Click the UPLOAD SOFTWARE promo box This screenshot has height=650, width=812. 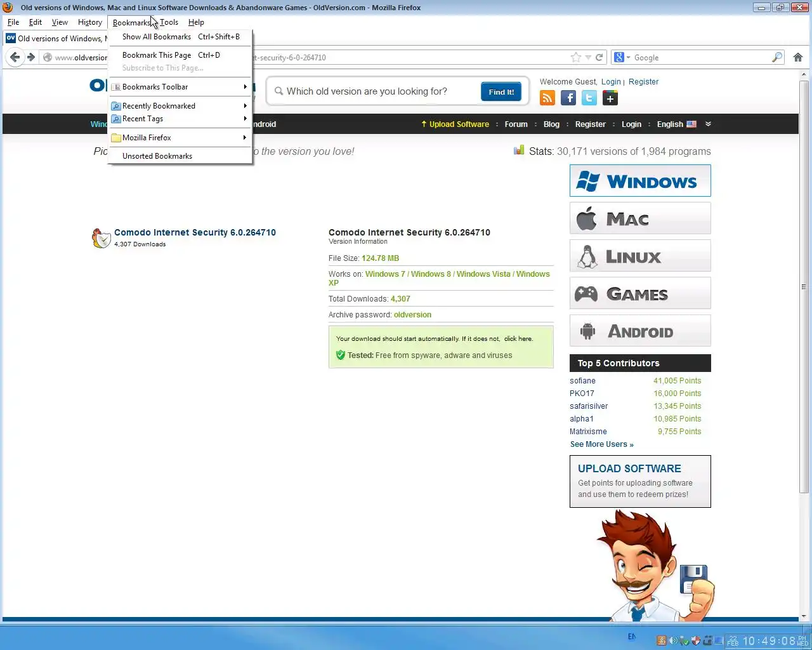click(x=640, y=481)
